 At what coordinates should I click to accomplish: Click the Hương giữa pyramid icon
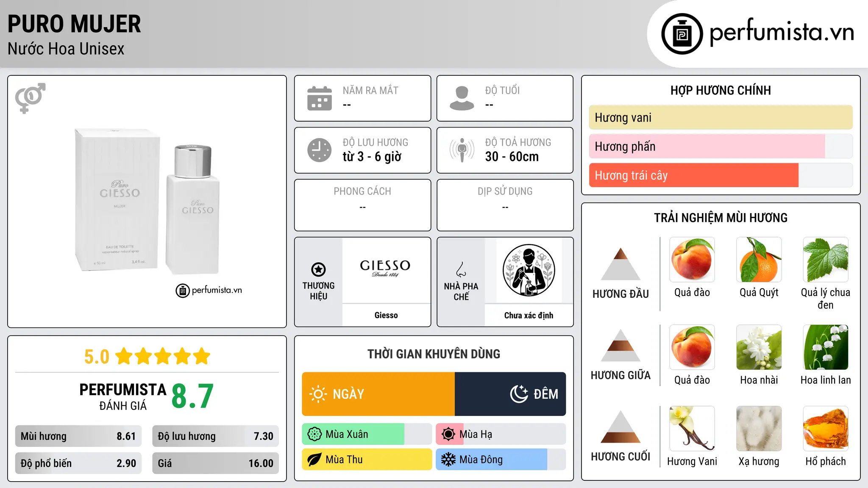[620, 345]
